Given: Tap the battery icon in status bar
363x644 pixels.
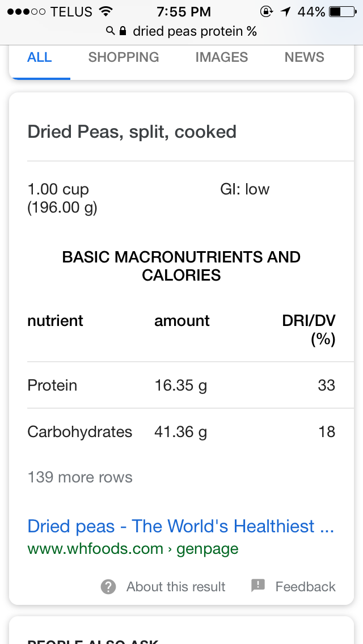Looking at the screenshot, I should point(341,11).
